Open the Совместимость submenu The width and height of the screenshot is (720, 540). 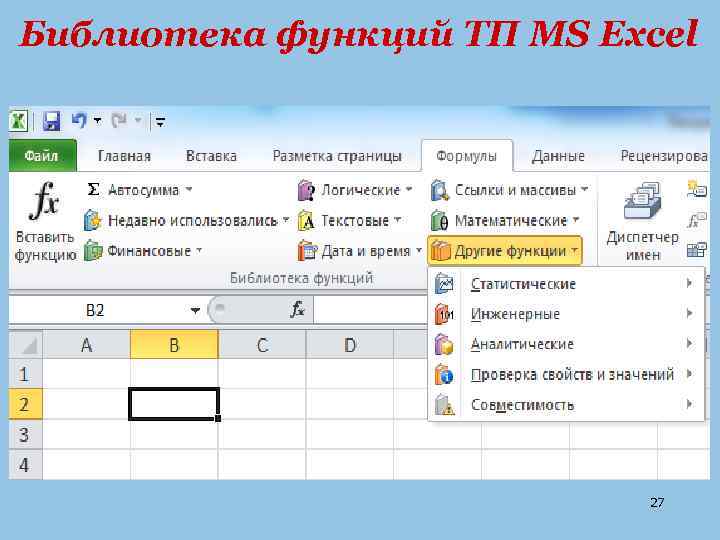pyautogui.click(x=566, y=405)
